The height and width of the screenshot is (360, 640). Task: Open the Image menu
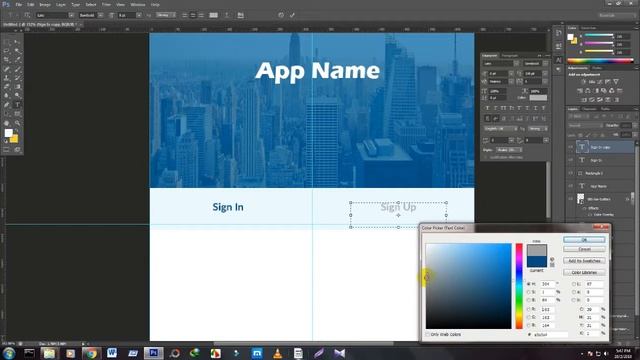45,4
